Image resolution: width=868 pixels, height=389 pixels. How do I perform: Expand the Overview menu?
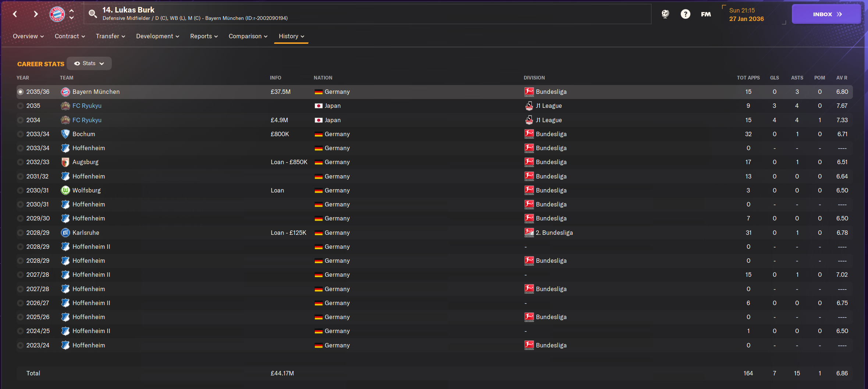click(28, 36)
